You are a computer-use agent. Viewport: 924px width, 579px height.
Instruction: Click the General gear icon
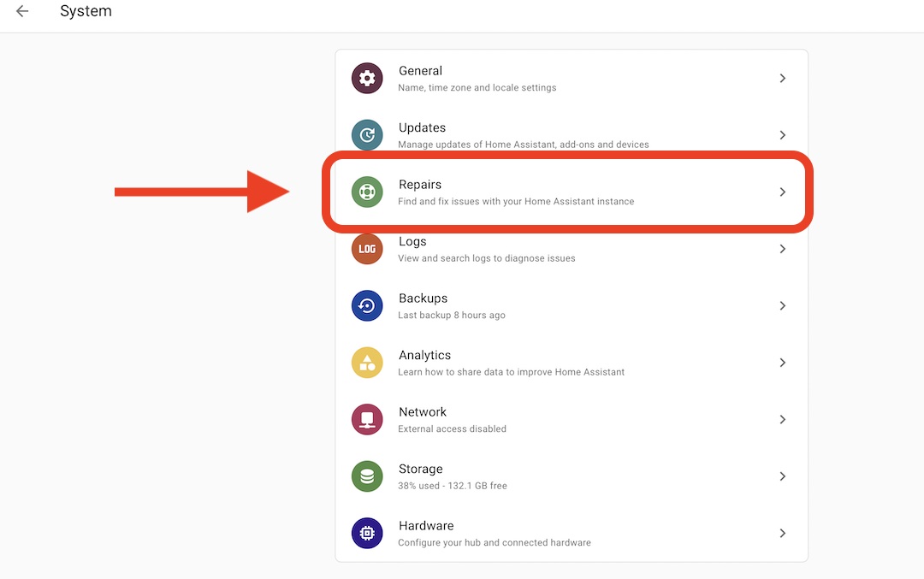367,79
